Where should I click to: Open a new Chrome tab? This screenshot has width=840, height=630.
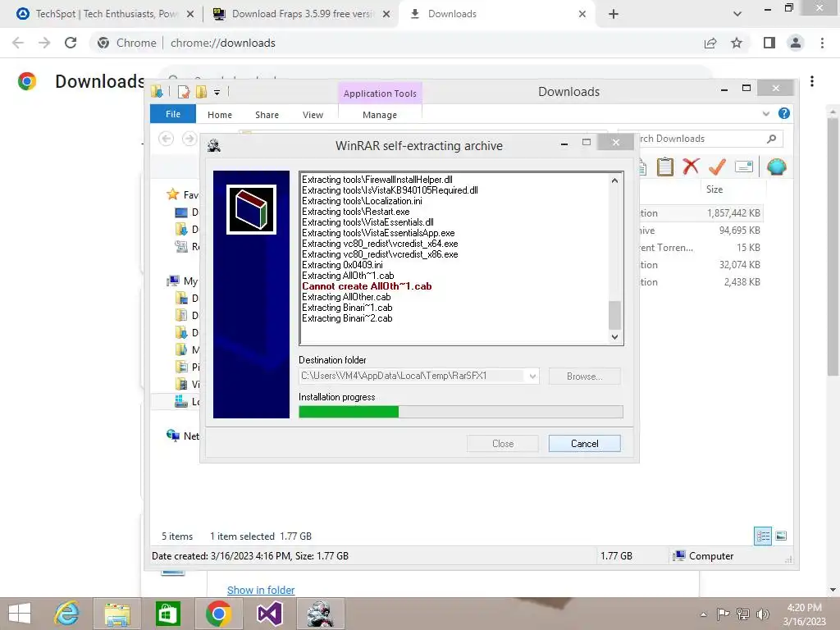coord(614,14)
